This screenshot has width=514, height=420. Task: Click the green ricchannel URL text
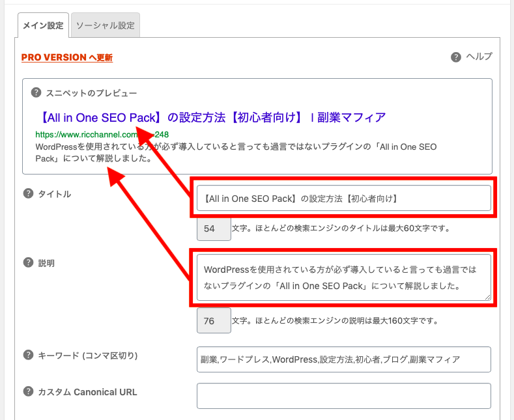102,134
